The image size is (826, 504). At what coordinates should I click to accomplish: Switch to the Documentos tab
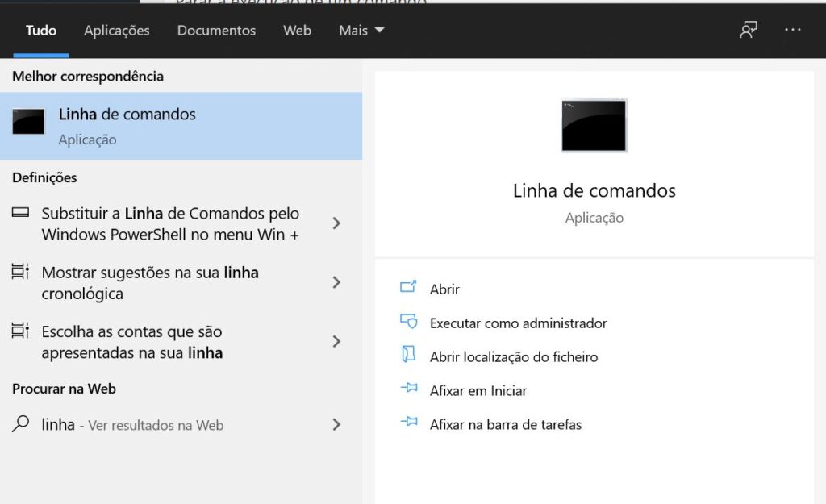[x=216, y=31]
